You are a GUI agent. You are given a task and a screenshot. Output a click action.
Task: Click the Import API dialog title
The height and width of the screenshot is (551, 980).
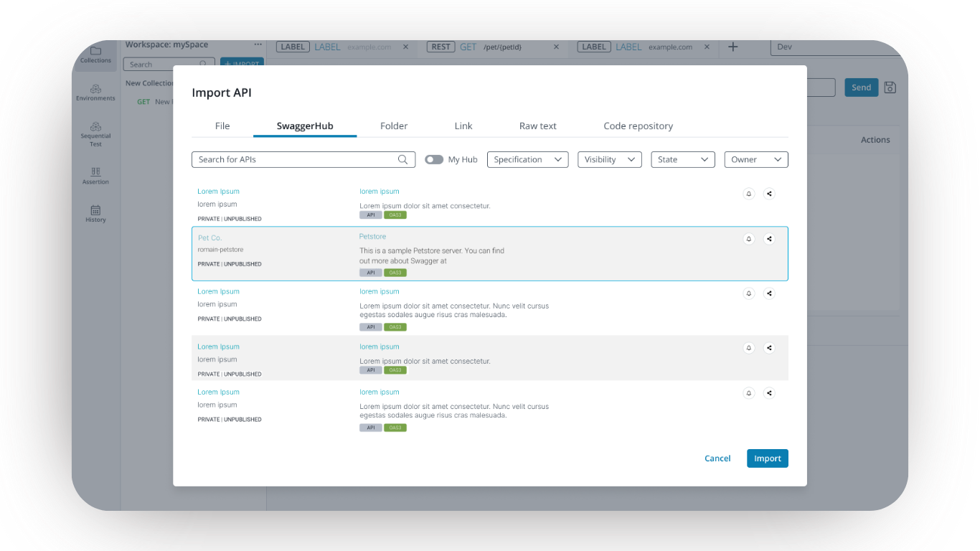coord(222,93)
